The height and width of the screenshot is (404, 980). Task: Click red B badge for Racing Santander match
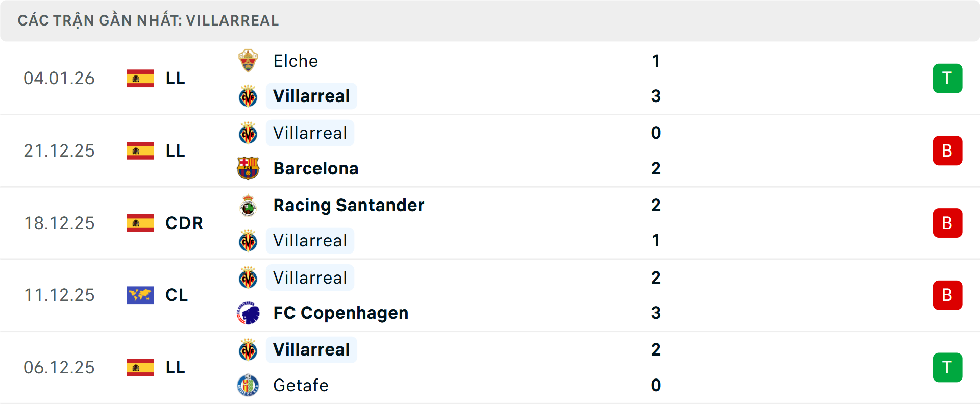[947, 223]
